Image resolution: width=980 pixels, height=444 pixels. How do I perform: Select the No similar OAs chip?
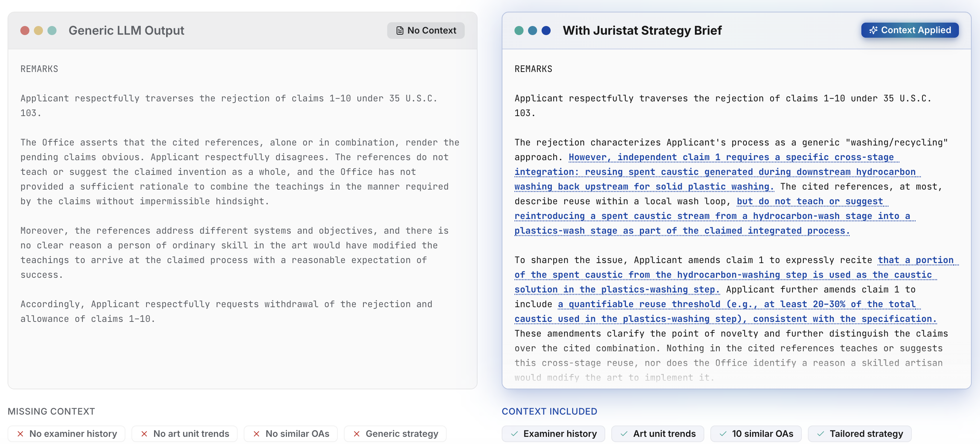point(291,434)
